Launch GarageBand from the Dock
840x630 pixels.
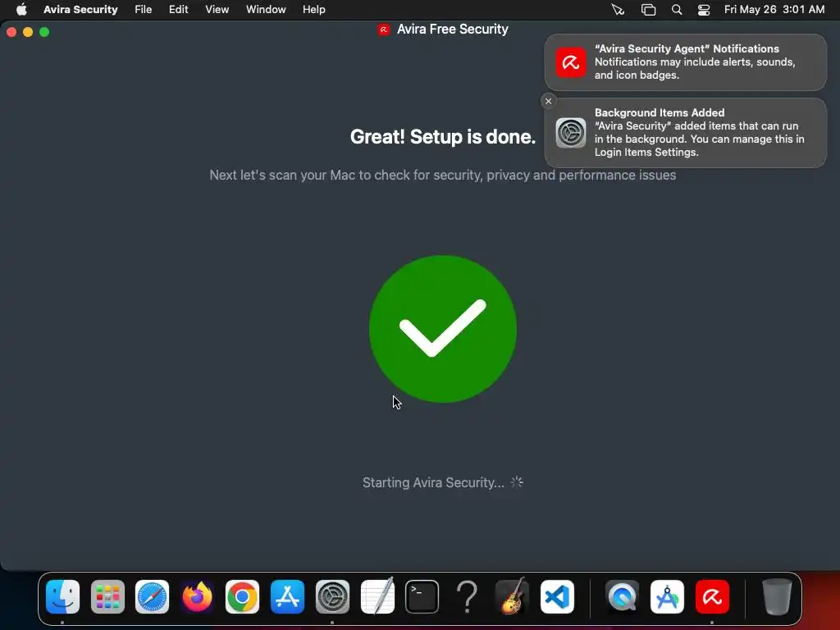point(512,597)
